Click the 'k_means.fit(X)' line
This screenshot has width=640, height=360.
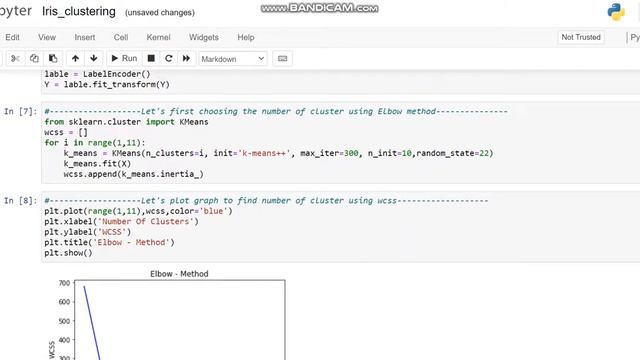click(x=97, y=164)
